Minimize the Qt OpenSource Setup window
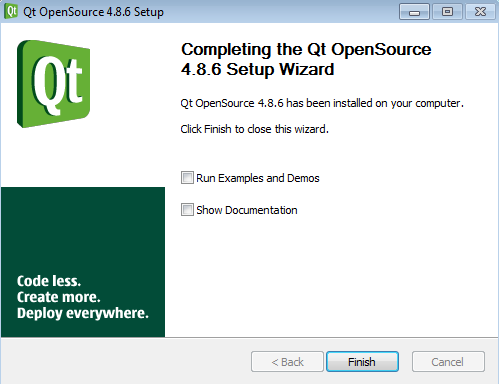The height and width of the screenshot is (384, 499). point(414,12)
